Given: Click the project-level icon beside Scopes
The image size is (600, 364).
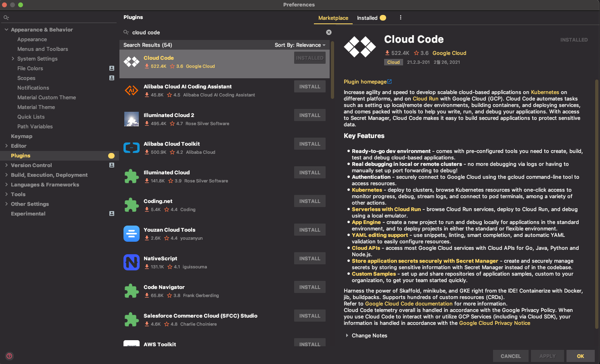Looking at the screenshot, I should [x=112, y=78].
